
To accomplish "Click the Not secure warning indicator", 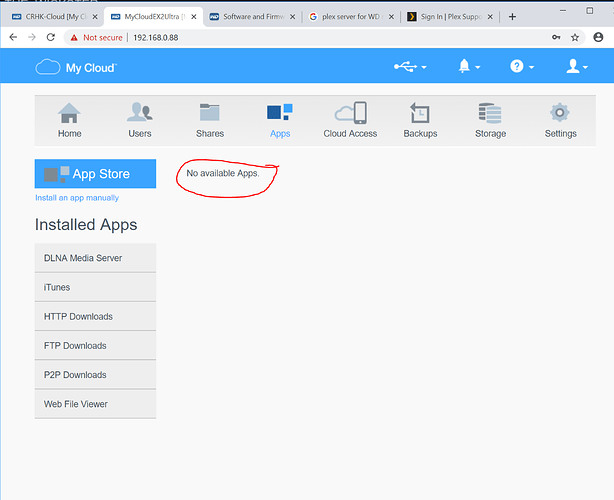I will (96, 38).
